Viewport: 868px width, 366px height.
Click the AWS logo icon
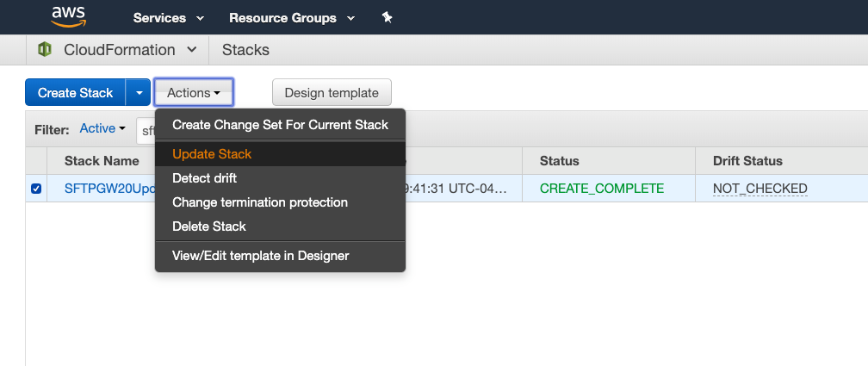(x=68, y=16)
